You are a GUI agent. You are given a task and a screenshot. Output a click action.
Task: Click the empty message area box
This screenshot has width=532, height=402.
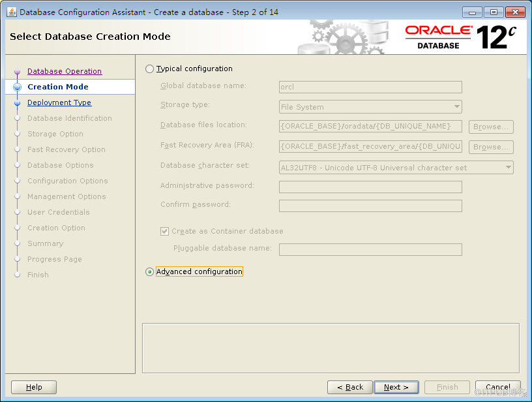click(x=331, y=348)
